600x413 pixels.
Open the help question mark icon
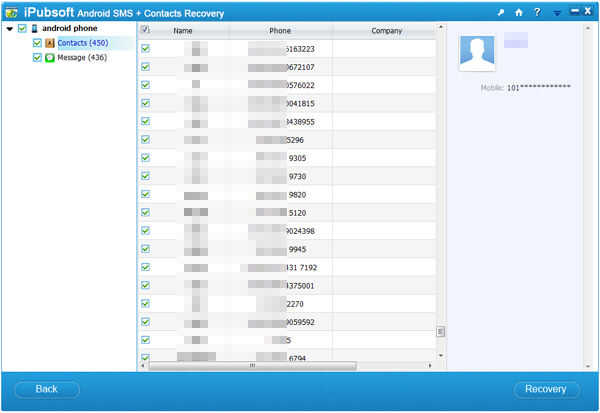click(537, 12)
